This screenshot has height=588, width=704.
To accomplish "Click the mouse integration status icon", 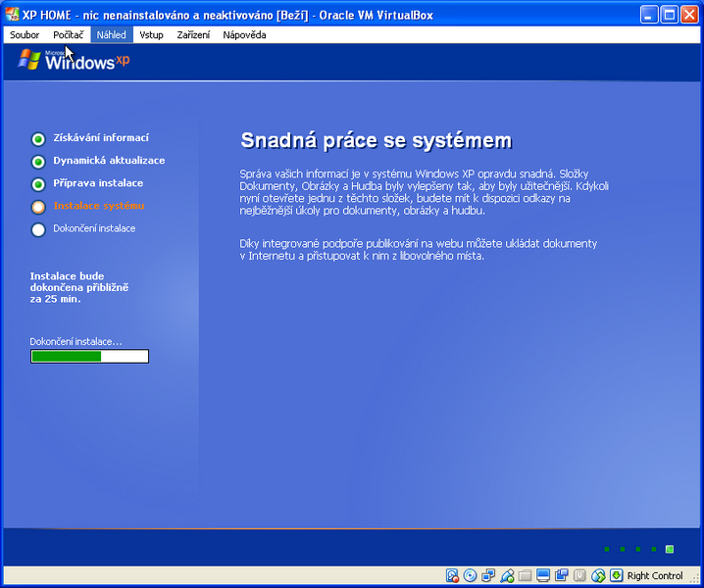I will click(598, 575).
